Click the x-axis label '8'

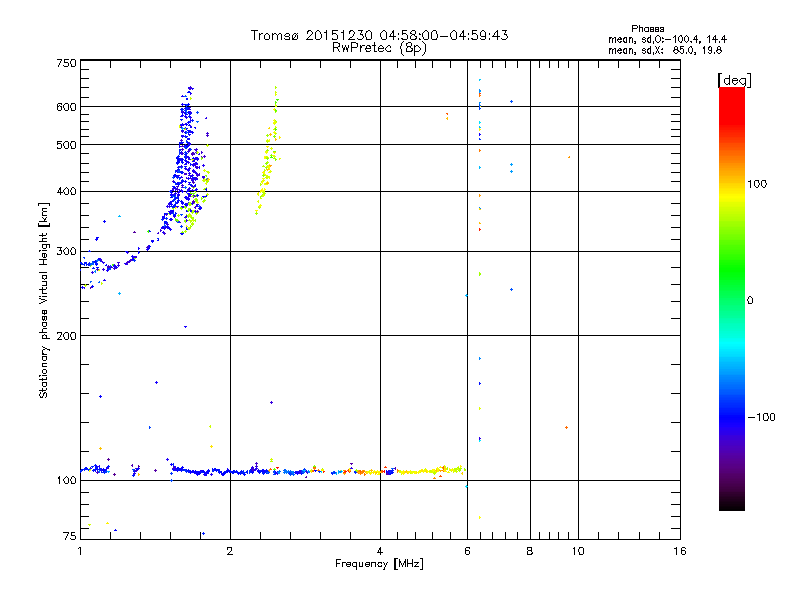click(x=530, y=551)
